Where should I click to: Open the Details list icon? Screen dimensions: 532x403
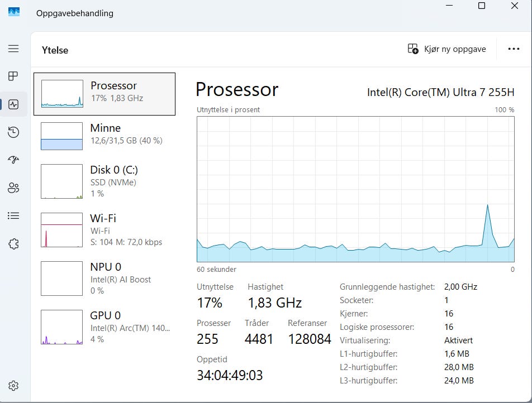click(x=13, y=215)
